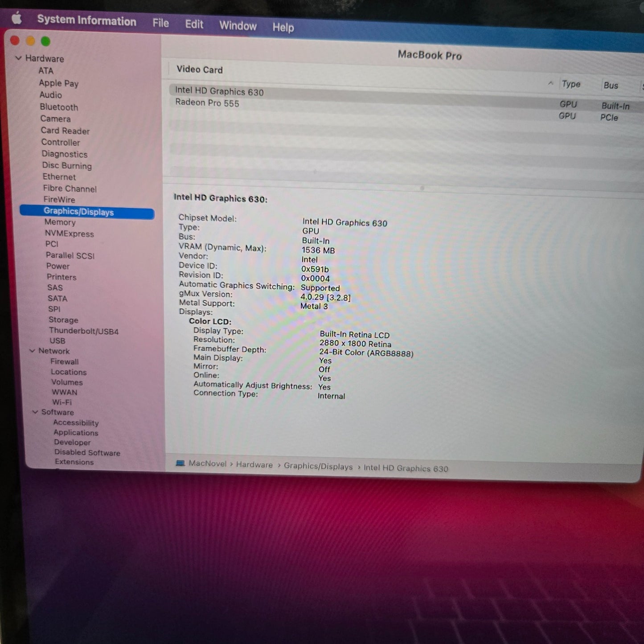Select FireWire in the sidebar
The height and width of the screenshot is (644, 644).
pyautogui.click(x=59, y=200)
